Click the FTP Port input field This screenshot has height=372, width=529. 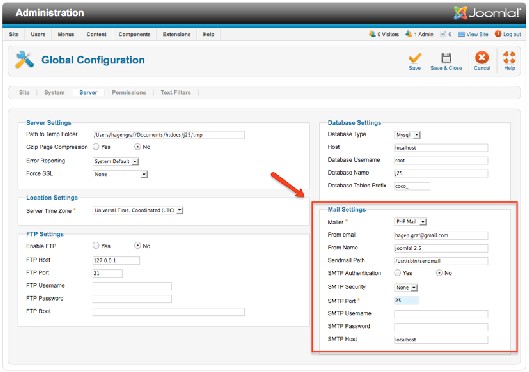click(x=108, y=273)
